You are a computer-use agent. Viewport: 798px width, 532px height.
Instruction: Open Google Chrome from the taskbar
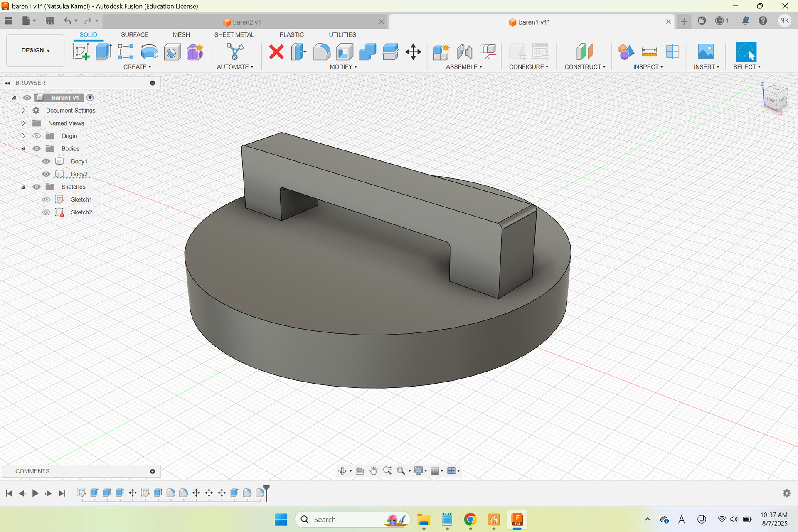470,520
